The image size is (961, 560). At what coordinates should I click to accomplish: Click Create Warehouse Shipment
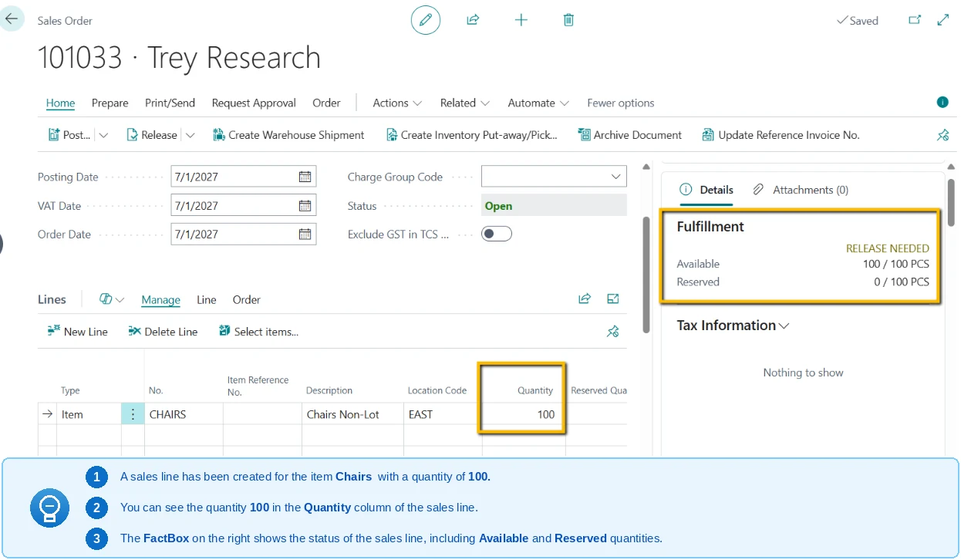pyautogui.click(x=288, y=135)
